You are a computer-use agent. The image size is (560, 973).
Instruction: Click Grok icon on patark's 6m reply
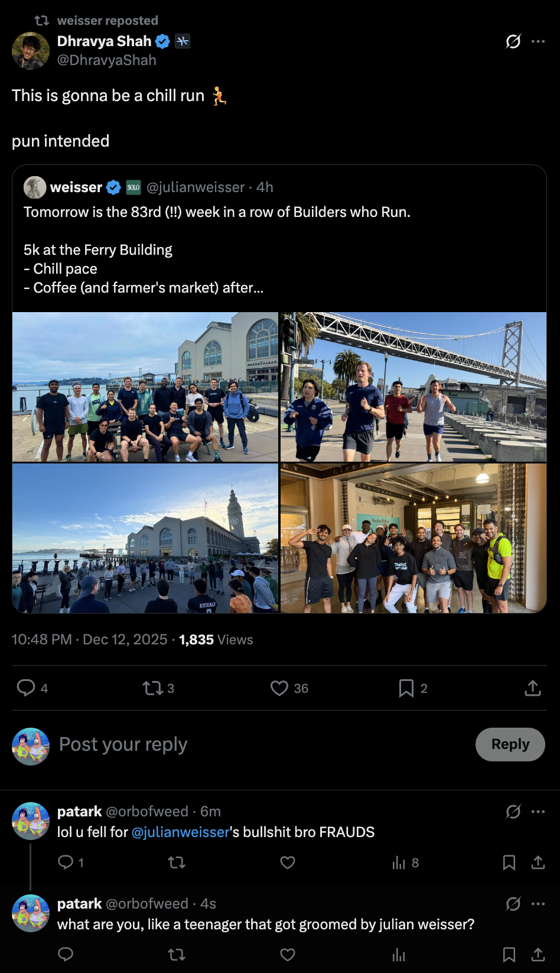coord(513,812)
